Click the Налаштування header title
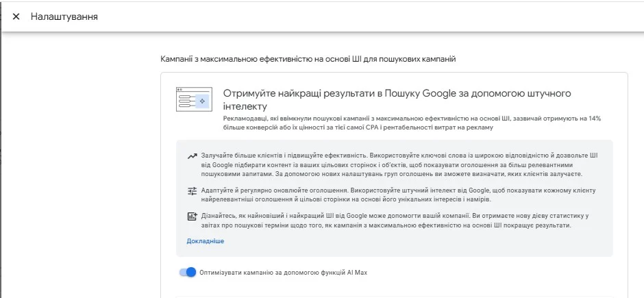The image size is (644, 298). (x=64, y=17)
